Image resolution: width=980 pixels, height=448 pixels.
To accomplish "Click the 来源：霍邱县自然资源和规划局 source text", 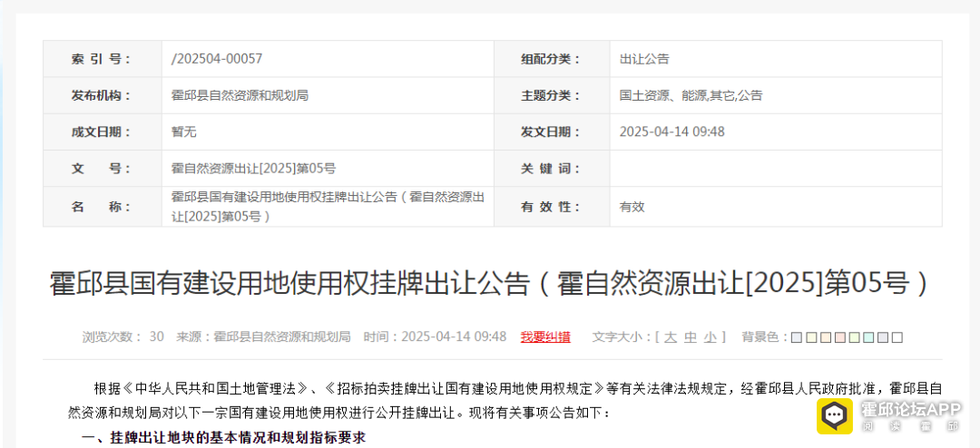I will click(x=264, y=336).
